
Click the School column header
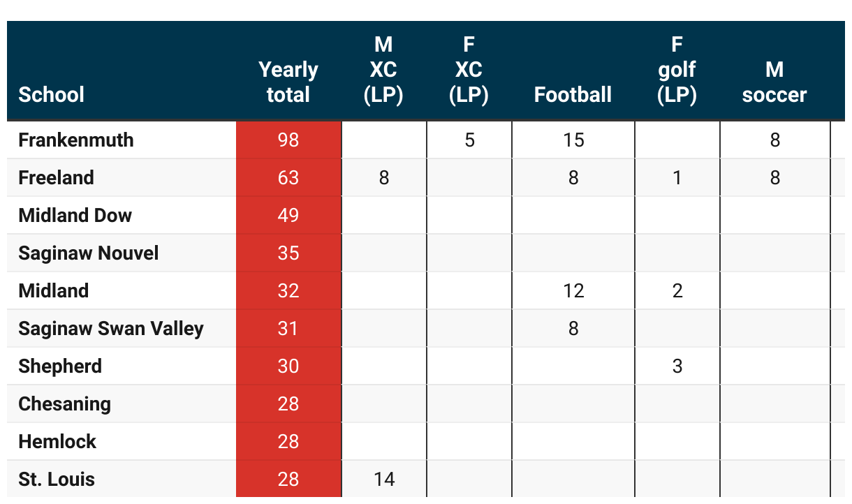click(51, 95)
